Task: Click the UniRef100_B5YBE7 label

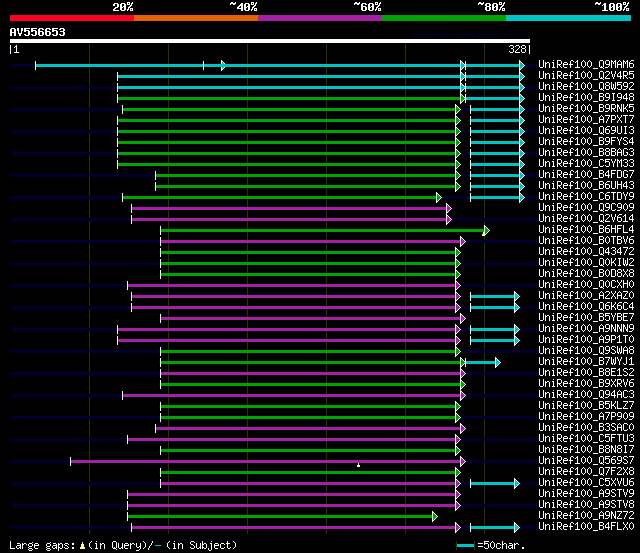Action: point(586,318)
